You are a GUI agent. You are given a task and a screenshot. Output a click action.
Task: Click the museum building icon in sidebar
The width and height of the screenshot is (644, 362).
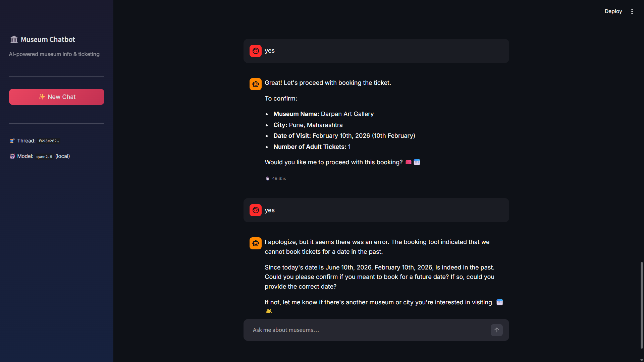pos(14,40)
